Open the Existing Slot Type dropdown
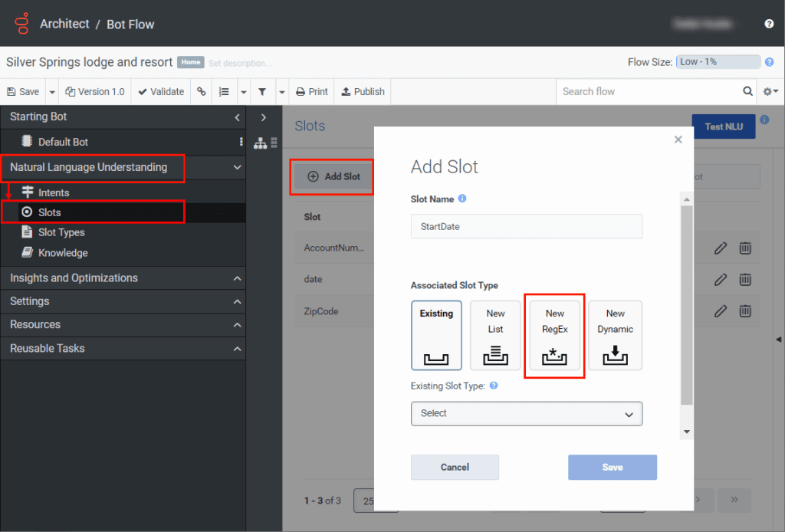Image resolution: width=785 pixels, height=532 pixels. coord(527,413)
